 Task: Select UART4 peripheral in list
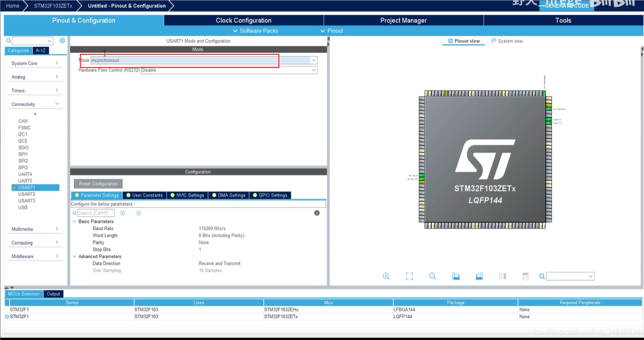[25, 174]
